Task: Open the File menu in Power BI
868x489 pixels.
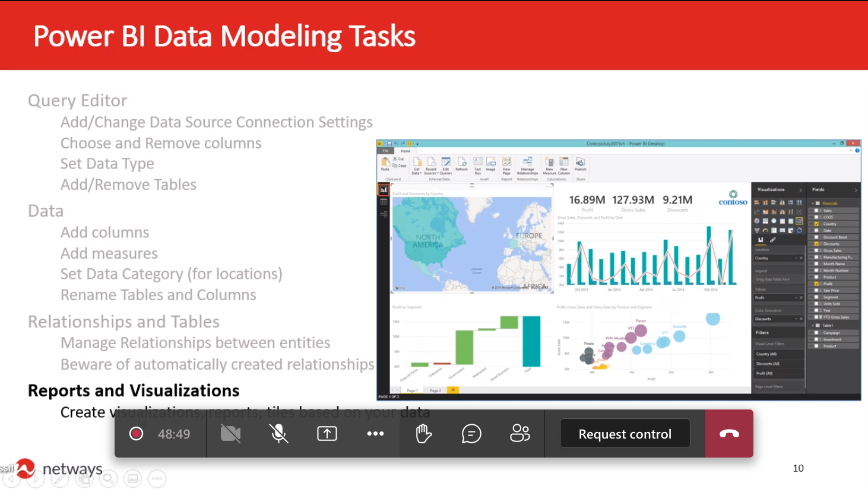Action: 385,151
